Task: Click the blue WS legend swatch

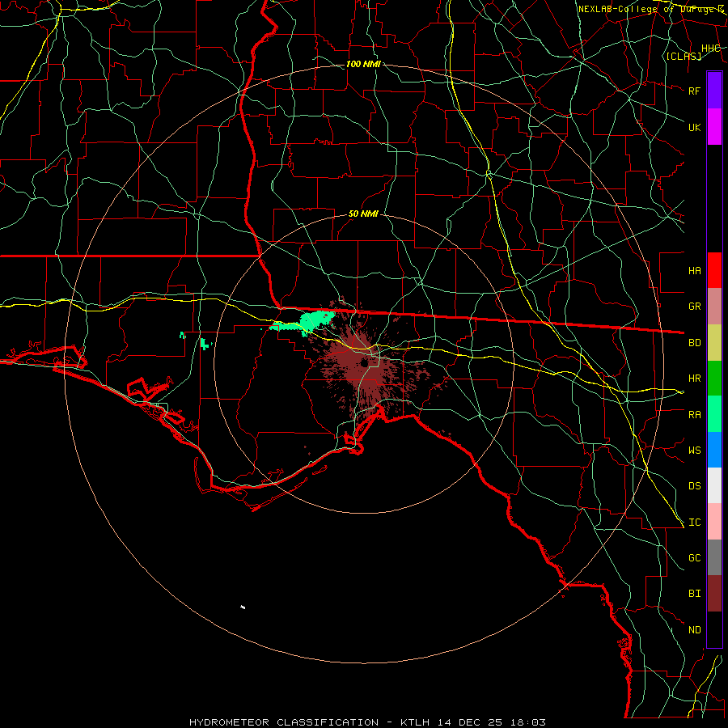Action: coord(714,450)
